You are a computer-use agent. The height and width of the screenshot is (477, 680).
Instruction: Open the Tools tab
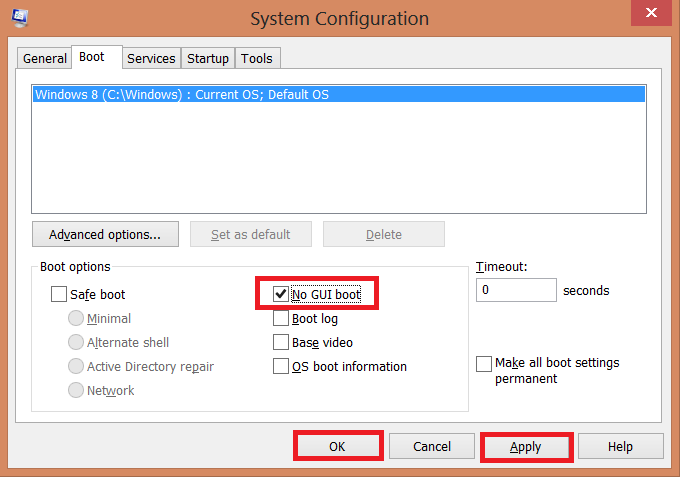[256, 59]
